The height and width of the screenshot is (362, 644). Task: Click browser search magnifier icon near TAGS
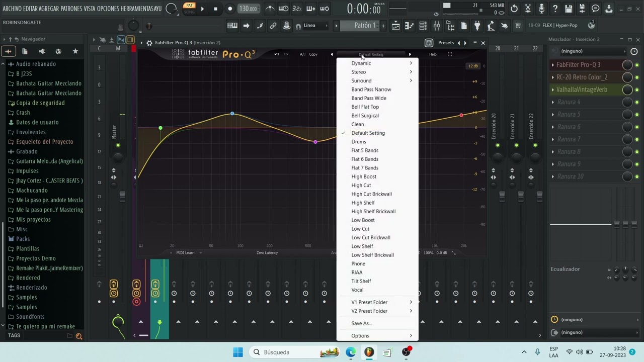click(x=79, y=336)
